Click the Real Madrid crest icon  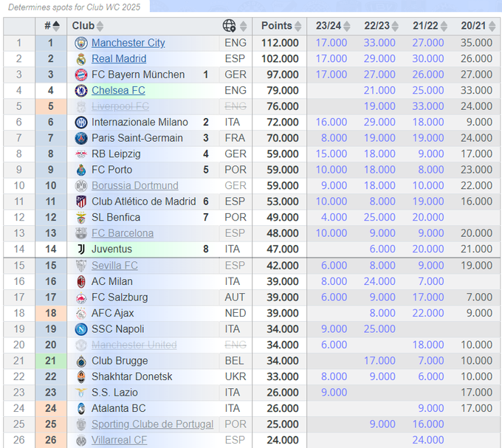pos(81,59)
